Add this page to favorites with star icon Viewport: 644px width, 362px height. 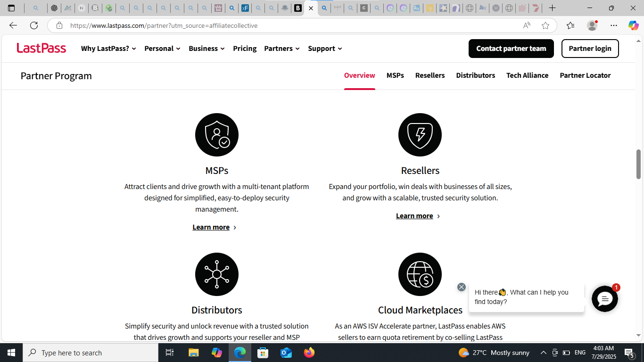click(x=545, y=25)
